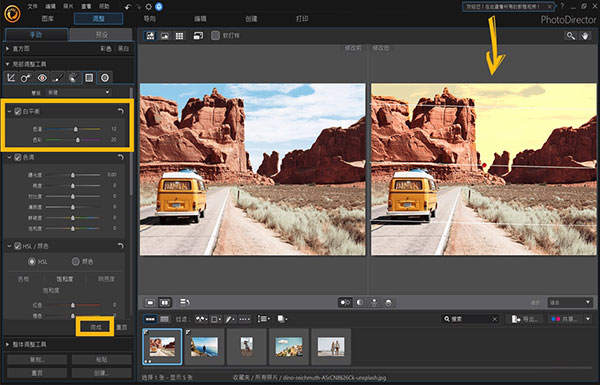The image size is (600, 385).
Task: Switch to the 预设 presets tab
Action: [x=101, y=35]
